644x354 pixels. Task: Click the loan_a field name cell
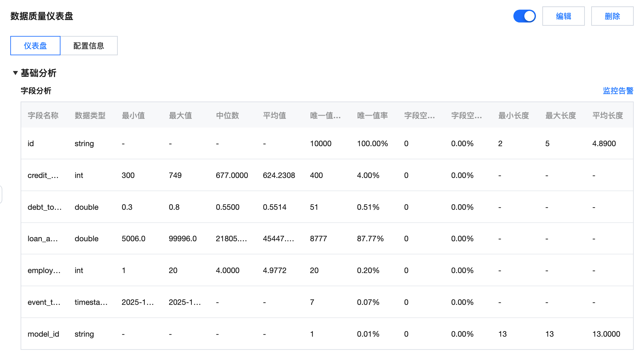point(42,239)
